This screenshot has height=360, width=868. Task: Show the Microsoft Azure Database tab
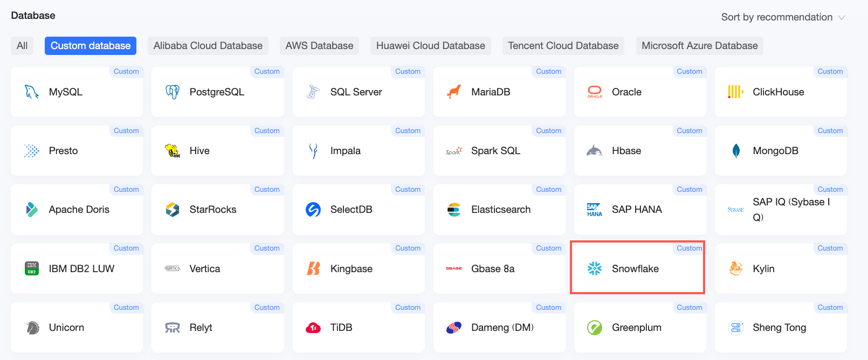coord(700,46)
